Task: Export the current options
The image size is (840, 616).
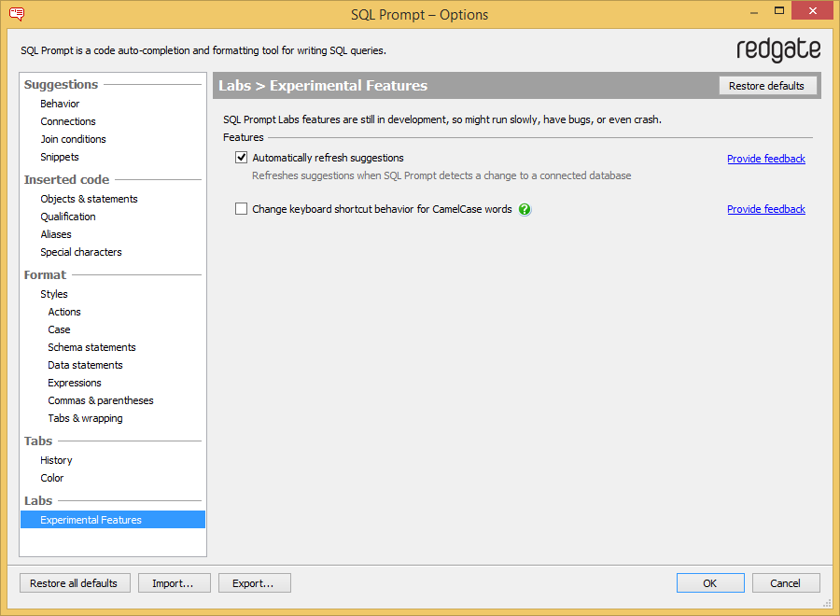Action: click(254, 582)
